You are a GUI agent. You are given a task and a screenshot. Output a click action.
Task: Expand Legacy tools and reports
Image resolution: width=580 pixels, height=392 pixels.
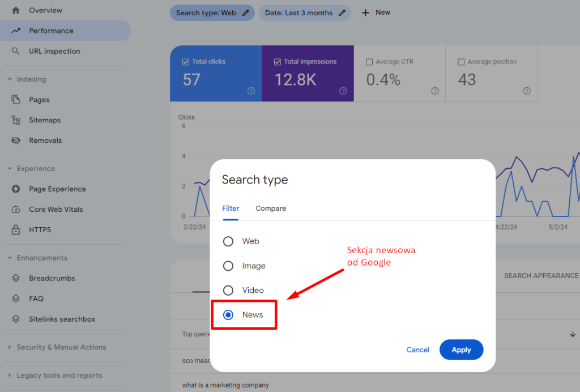click(x=10, y=375)
